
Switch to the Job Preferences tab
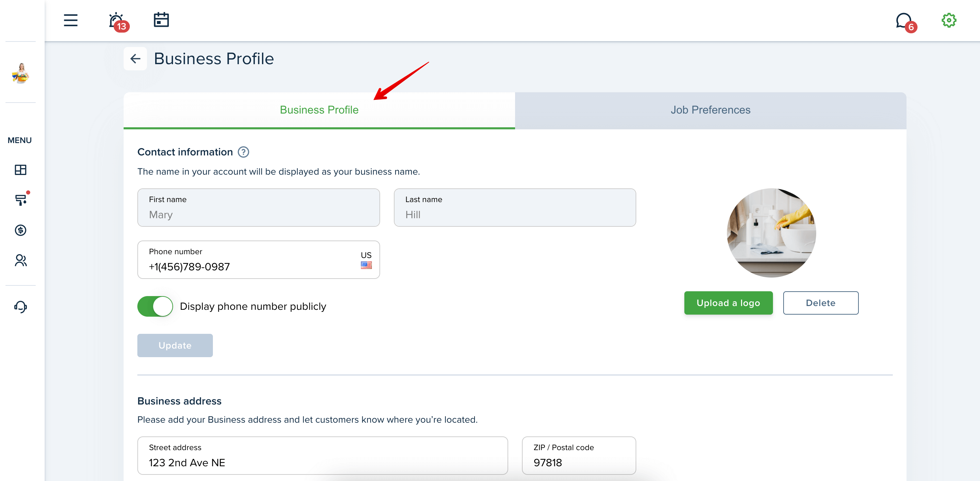coord(710,110)
